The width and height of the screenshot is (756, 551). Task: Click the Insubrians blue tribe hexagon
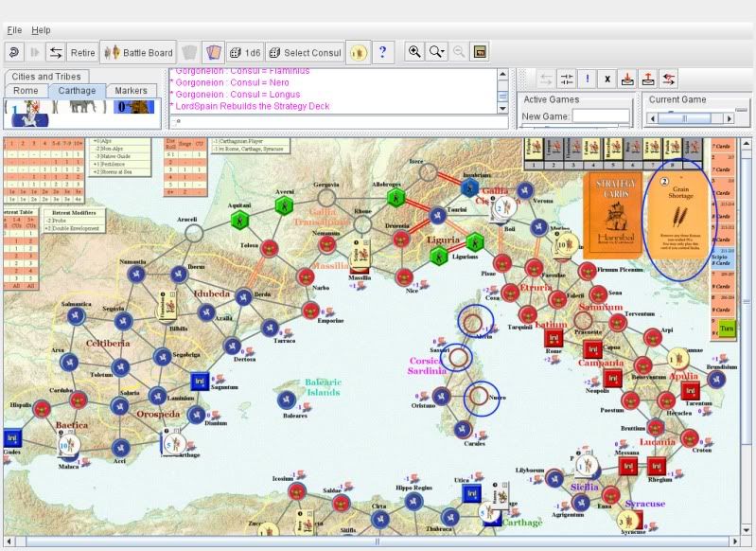pos(469,187)
